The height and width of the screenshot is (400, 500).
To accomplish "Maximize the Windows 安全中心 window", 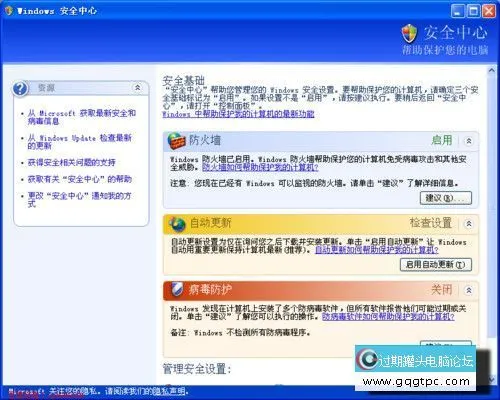I will coord(473,11).
